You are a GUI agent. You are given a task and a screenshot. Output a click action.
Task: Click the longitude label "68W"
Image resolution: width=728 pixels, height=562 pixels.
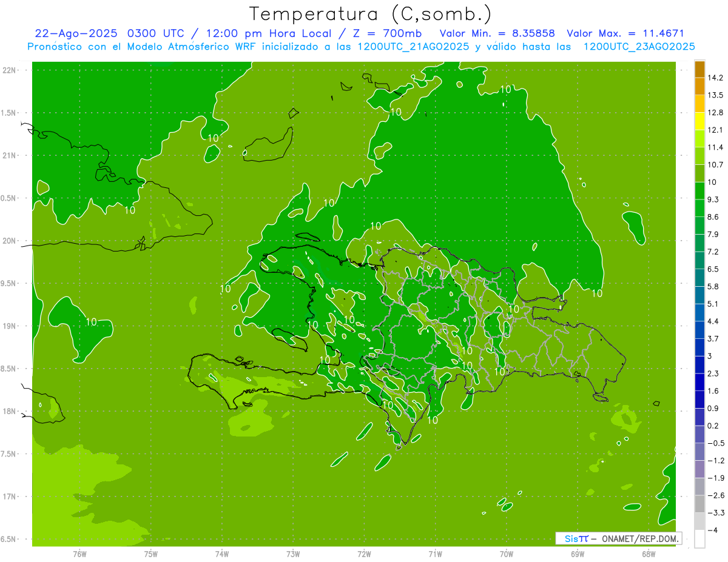click(x=648, y=554)
